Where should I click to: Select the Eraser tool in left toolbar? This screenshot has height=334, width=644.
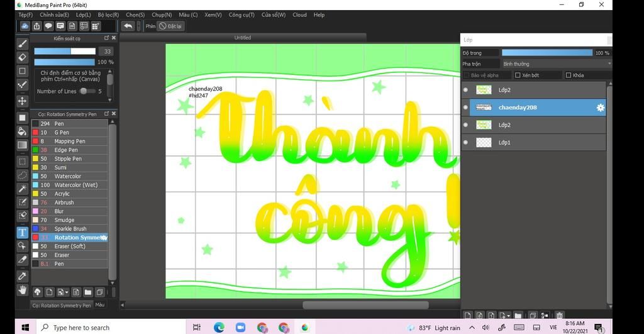(23, 57)
